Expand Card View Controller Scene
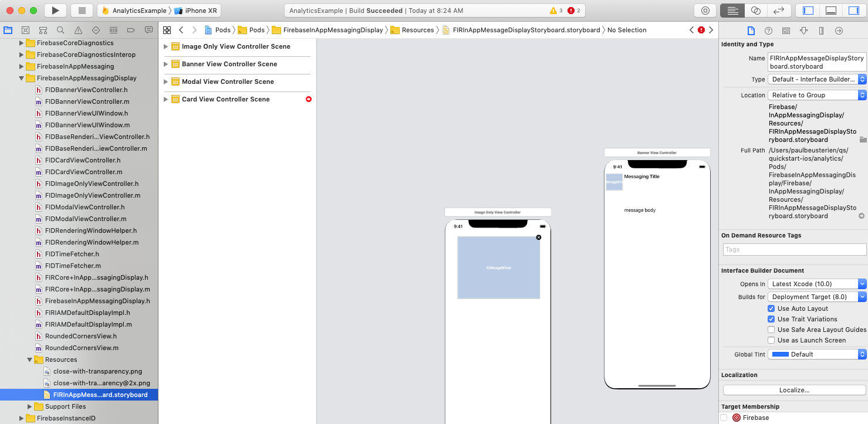 pyautogui.click(x=166, y=99)
